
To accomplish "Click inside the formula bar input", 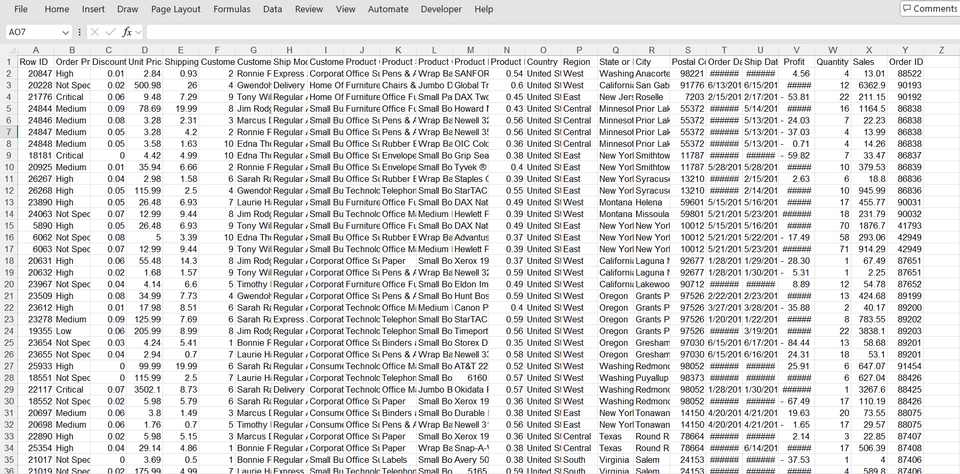I will [551, 32].
